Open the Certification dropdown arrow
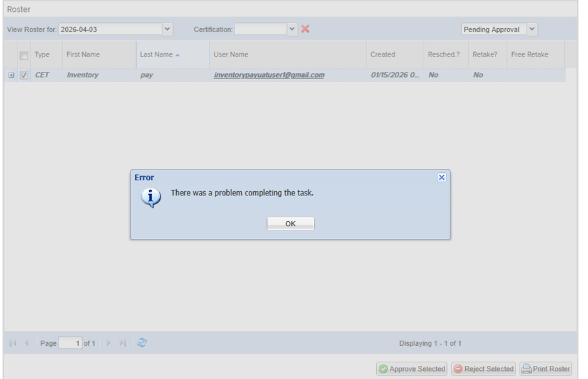 (292, 29)
